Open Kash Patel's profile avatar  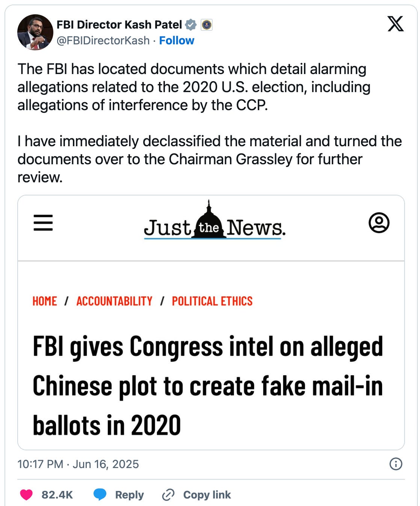point(35,32)
